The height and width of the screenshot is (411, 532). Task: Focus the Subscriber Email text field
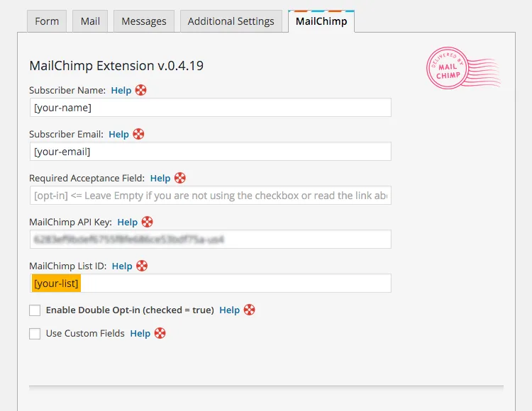(x=210, y=152)
